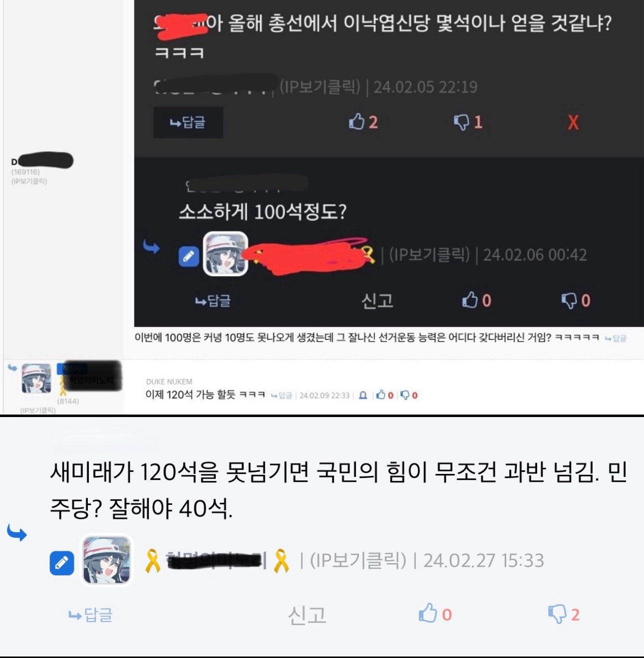Open the avatar on the 15:33 comment
This screenshot has width=644, height=658.
107,560
